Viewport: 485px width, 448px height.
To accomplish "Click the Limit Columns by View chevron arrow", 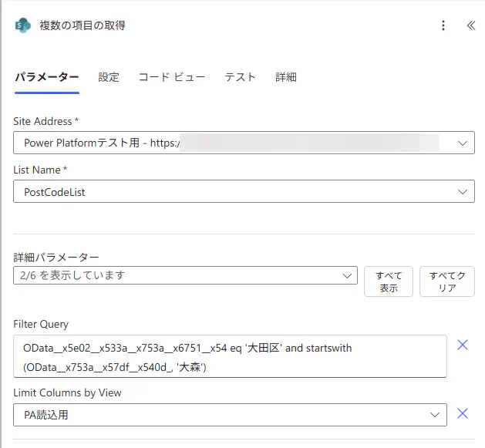I will (x=434, y=415).
